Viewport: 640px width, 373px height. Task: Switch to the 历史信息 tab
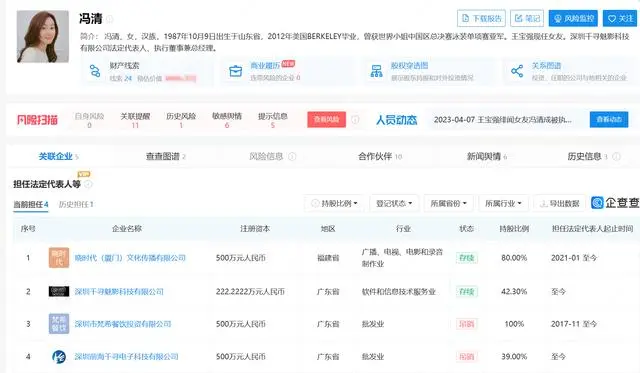587,156
